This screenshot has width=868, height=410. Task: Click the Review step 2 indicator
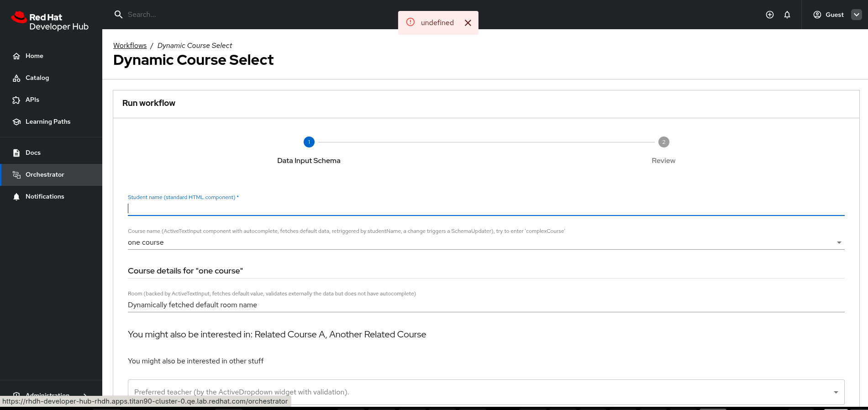(663, 142)
